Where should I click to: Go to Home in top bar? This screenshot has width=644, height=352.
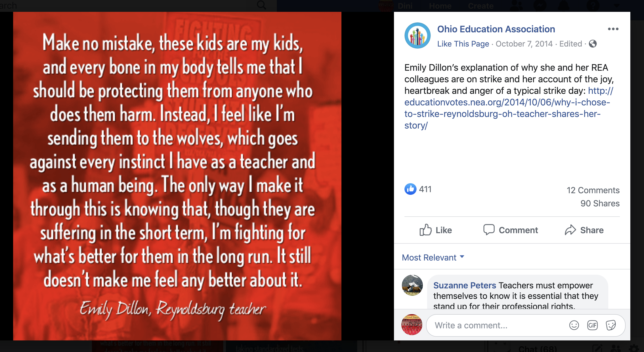(x=440, y=6)
